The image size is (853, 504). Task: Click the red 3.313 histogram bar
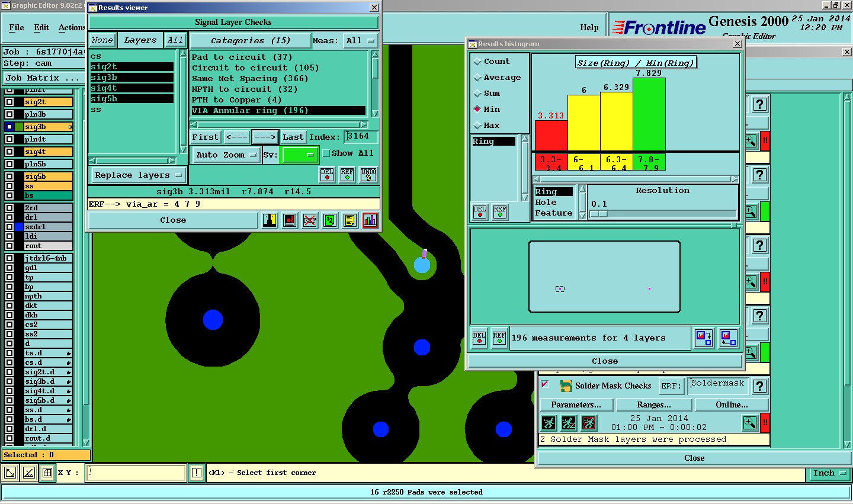click(551, 136)
